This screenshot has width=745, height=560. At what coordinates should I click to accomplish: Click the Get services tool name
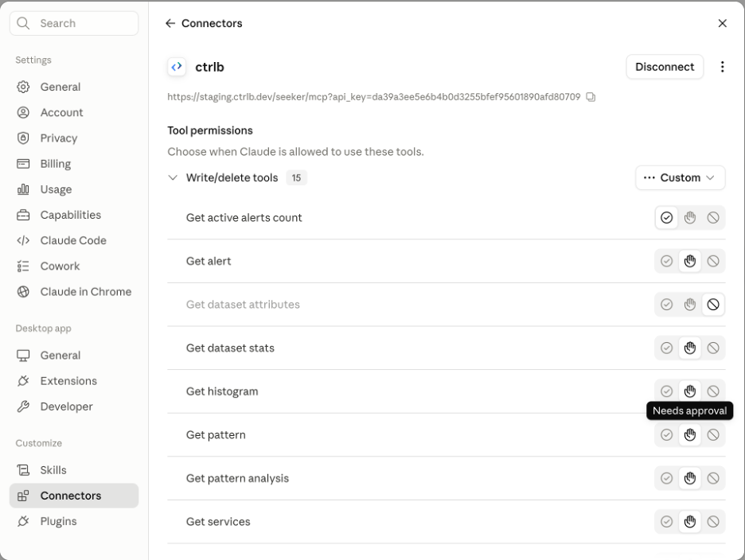218,522
